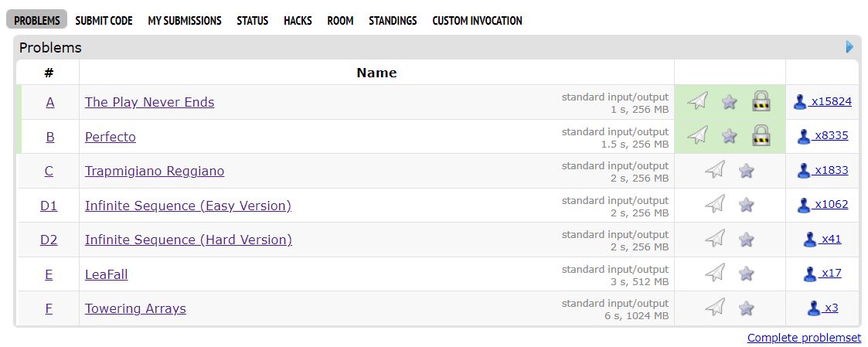The image size is (868, 347).
Task: Click the lock icon for Perfecto
Action: pyautogui.click(x=761, y=135)
